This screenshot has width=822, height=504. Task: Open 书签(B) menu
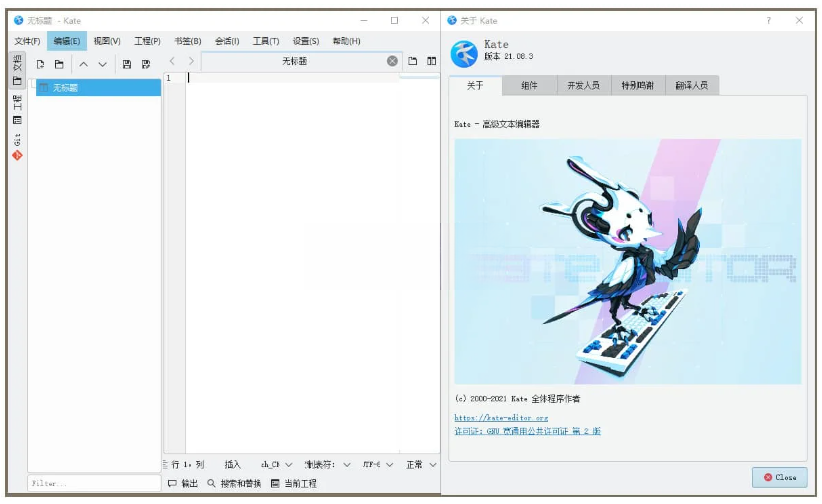coord(188,41)
